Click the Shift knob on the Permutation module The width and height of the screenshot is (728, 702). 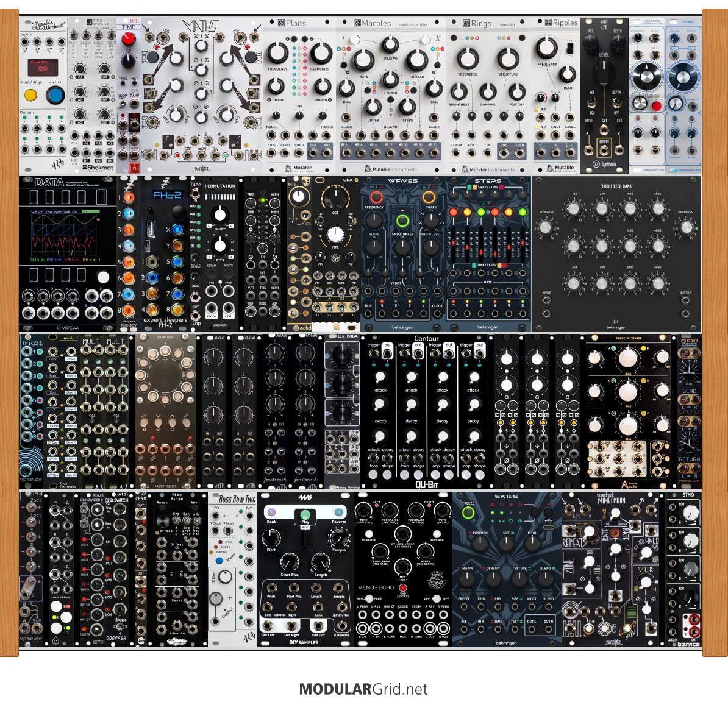point(219,215)
